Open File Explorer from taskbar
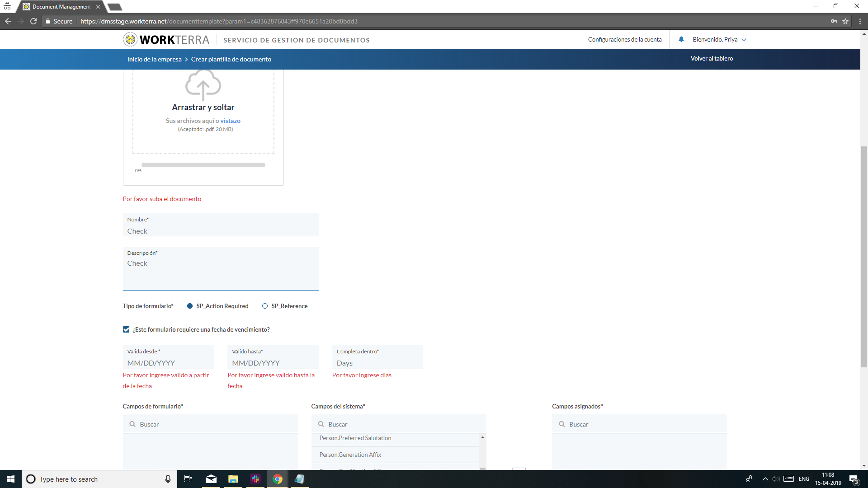This screenshot has width=868, height=488. pyautogui.click(x=233, y=479)
